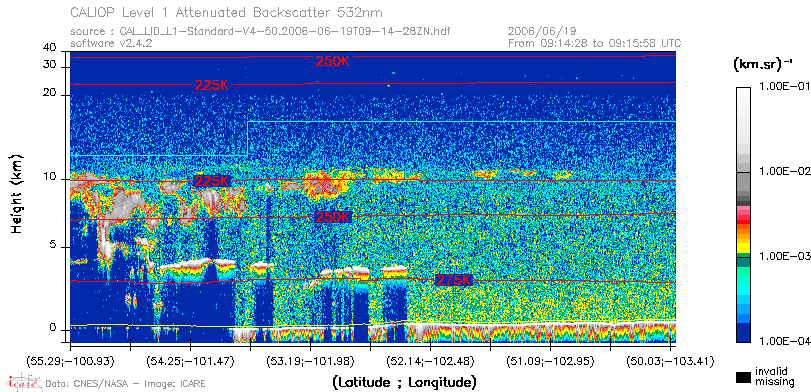Click the '40' height axis tick label
The height and width of the screenshot is (392, 811).
tap(50, 48)
